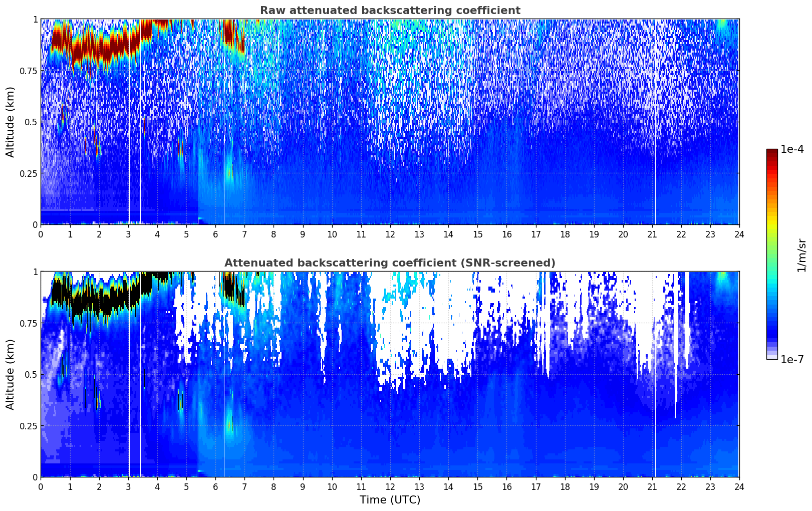Click the '1e-7' colorbar minimum label
This screenshot has height=511, width=812.
click(792, 360)
